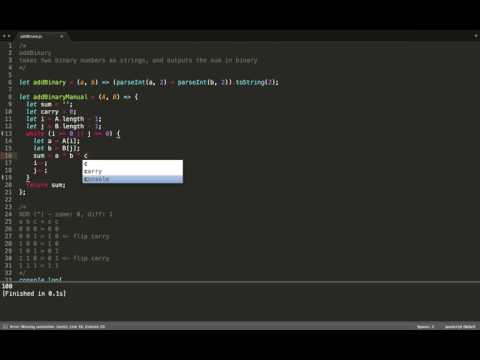Click 'let a = A[i];' on line 14
Viewport: 480px width, 360px height.
56,141
